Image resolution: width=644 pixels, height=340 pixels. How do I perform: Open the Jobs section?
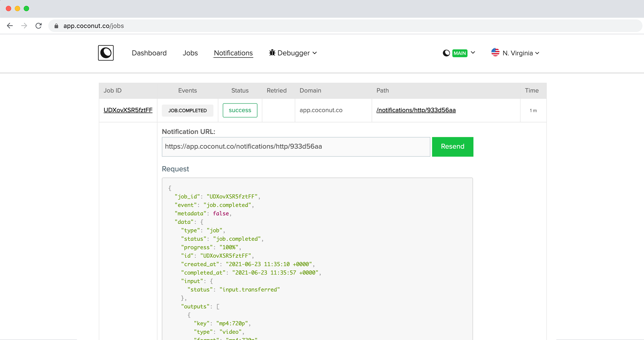pos(190,53)
